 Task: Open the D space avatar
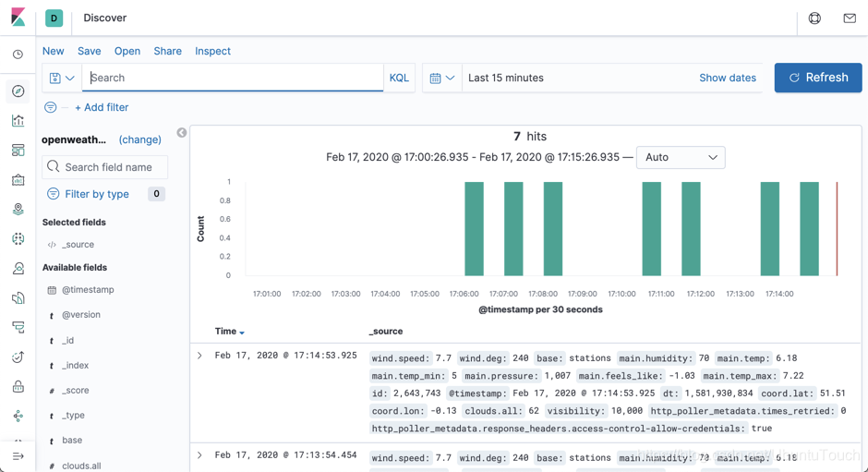(54, 18)
